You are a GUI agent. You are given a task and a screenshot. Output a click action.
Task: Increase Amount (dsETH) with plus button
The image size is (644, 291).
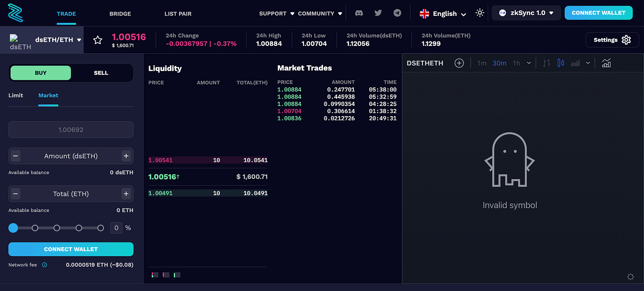pos(126,156)
